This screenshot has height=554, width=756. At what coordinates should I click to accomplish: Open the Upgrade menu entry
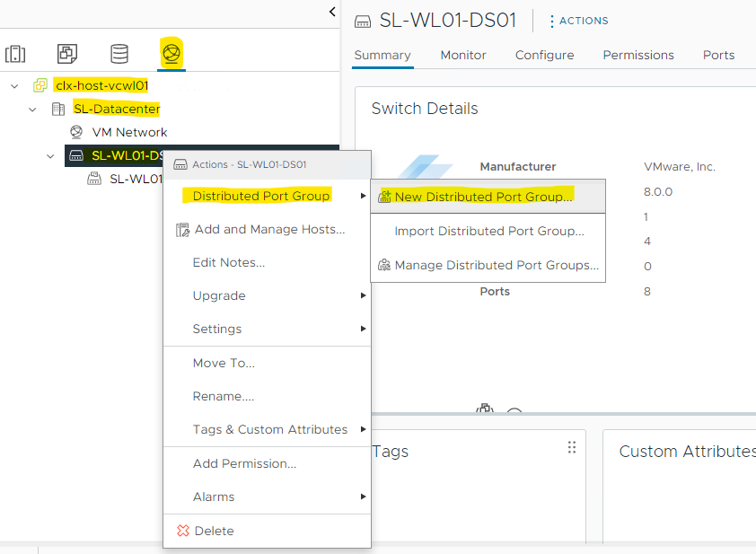coord(267,295)
